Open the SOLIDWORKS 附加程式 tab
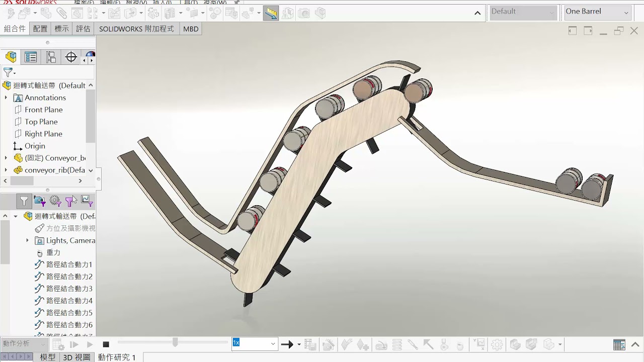The image size is (644, 362). tap(136, 29)
